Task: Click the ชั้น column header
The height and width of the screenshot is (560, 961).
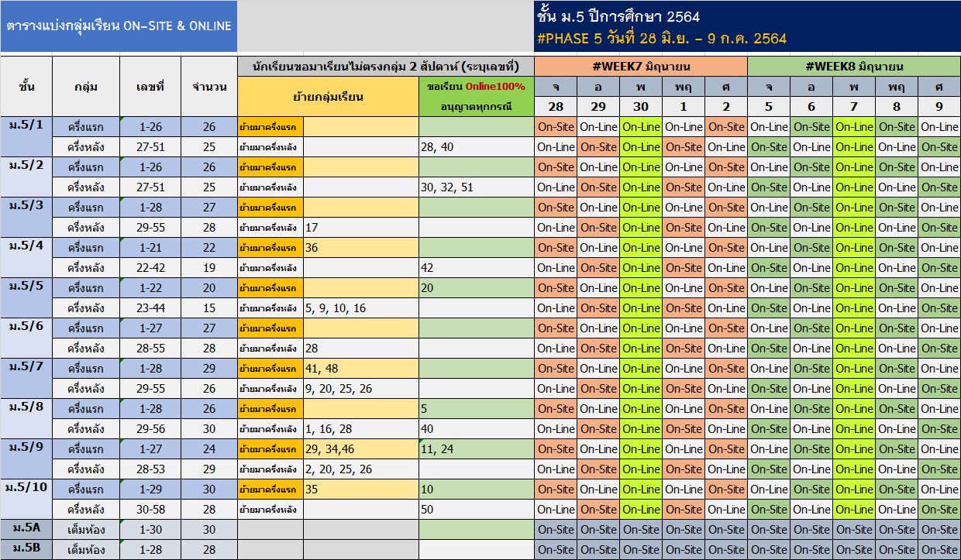Action: pos(26,86)
